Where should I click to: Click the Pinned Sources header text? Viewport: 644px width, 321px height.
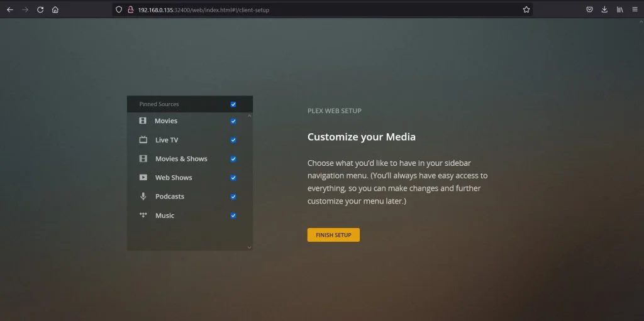159,104
